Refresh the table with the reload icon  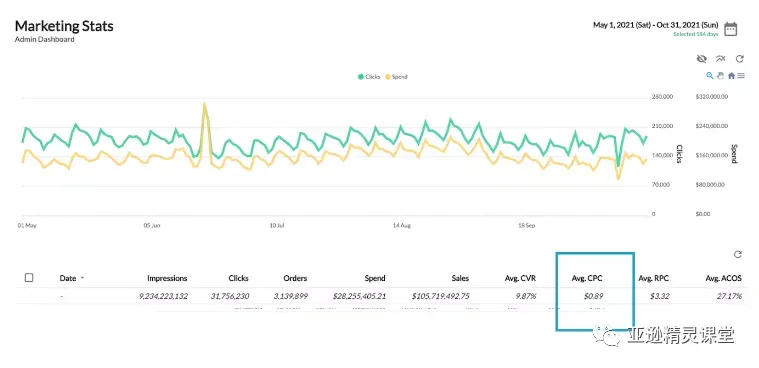coord(738,254)
